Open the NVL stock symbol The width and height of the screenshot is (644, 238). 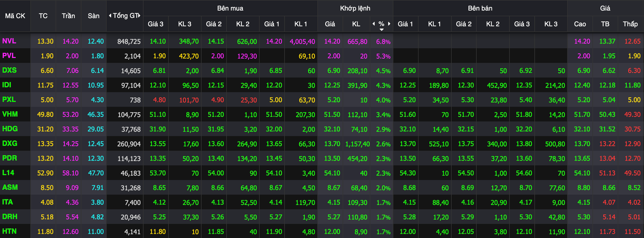click(9, 41)
